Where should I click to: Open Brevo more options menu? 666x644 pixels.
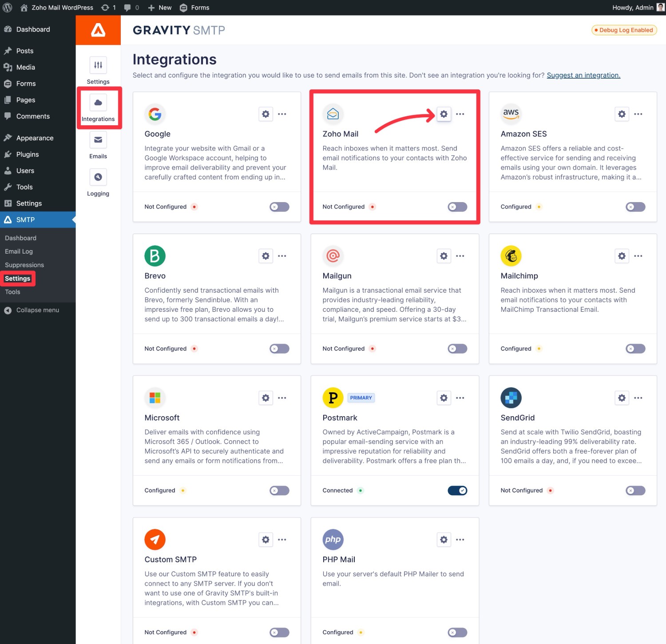coord(282,256)
